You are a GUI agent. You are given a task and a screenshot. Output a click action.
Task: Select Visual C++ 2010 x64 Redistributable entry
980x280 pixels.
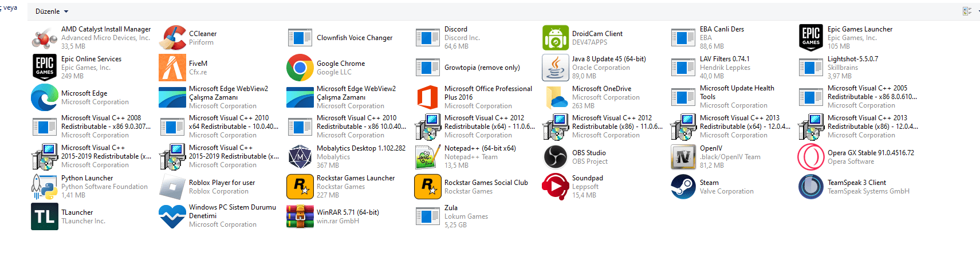tap(219, 127)
